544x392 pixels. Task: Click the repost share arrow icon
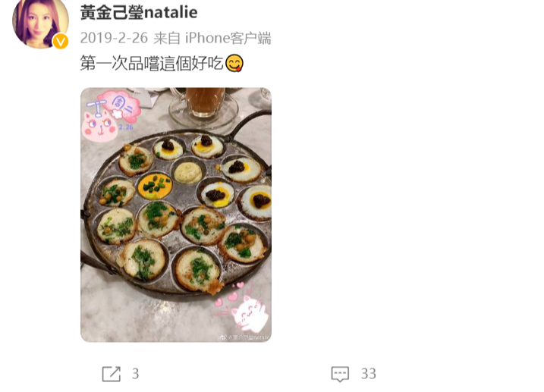(112, 374)
